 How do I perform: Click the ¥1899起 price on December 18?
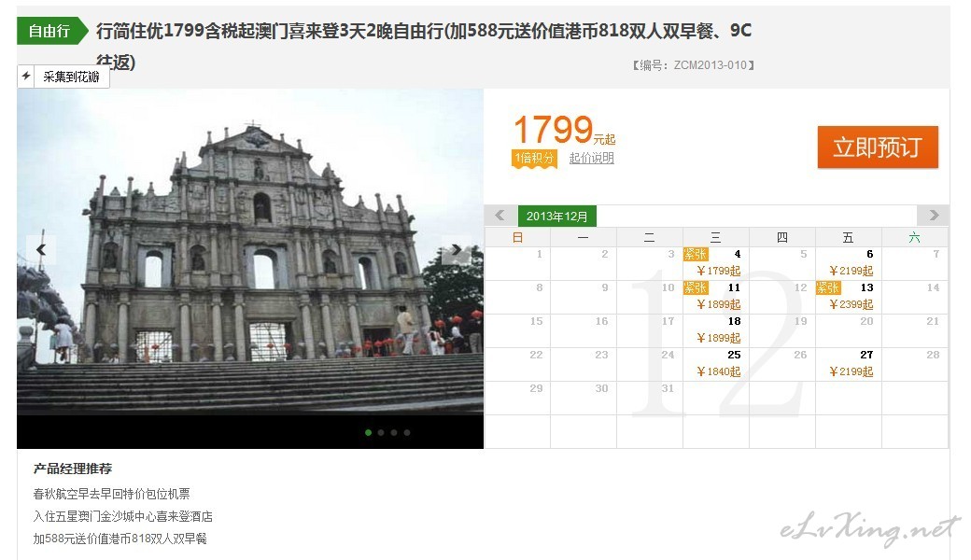point(718,338)
